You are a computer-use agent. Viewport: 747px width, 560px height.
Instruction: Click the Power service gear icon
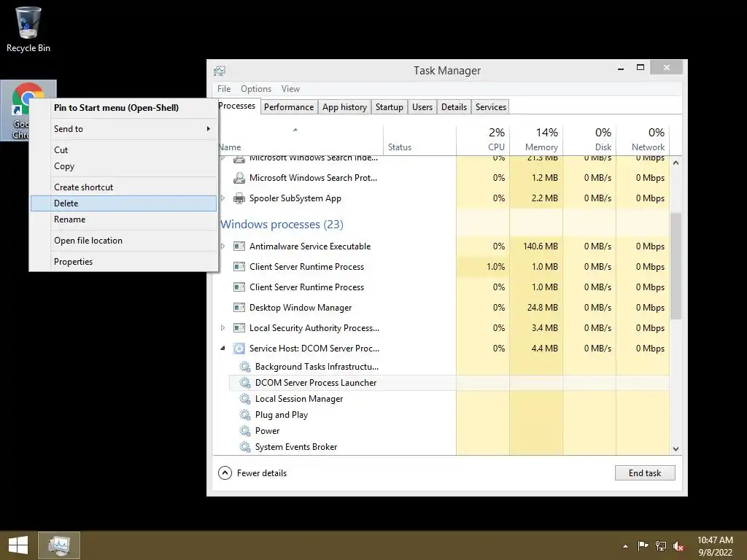coord(245,431)
